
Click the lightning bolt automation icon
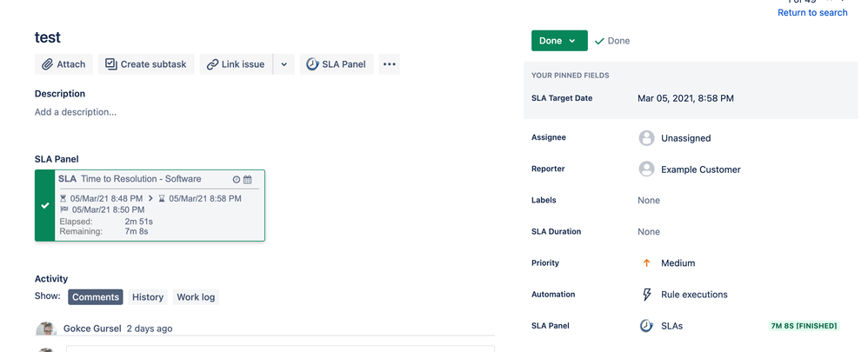(646, 295)
